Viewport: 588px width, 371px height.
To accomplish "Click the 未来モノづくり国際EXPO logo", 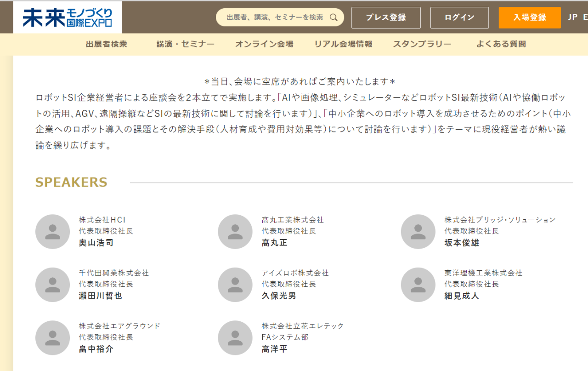I will point(67,17).
